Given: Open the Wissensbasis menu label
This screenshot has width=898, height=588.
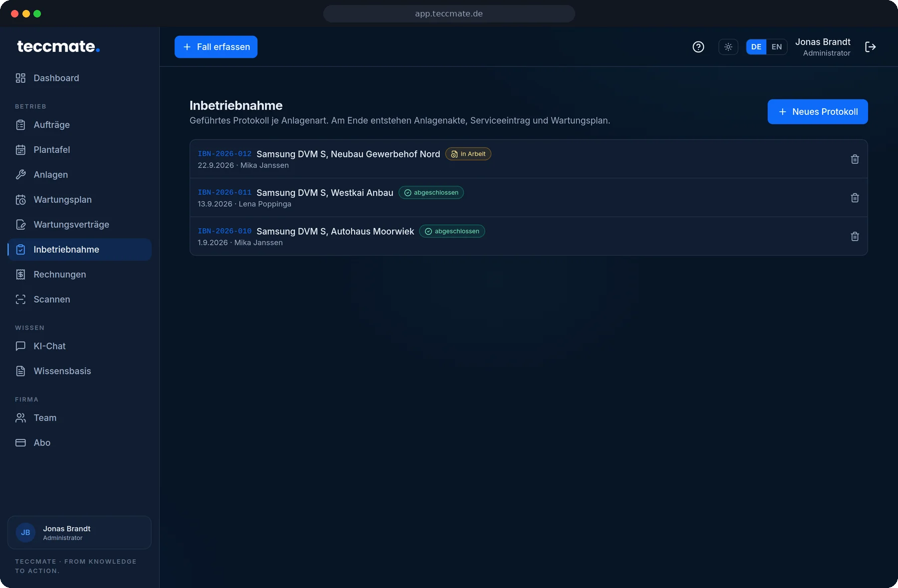Looking at the screenshot, I should [x=62, y=371].
